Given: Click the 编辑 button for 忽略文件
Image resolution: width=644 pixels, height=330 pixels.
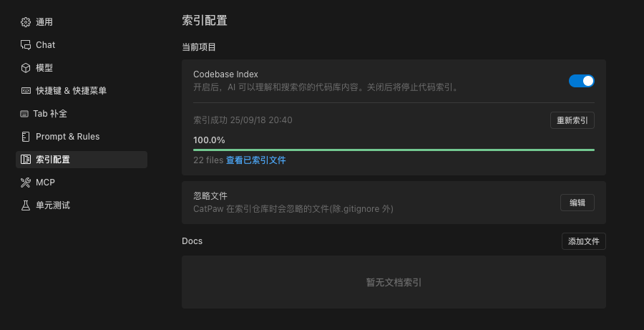Looking at the screenshot, I should 577,203.
